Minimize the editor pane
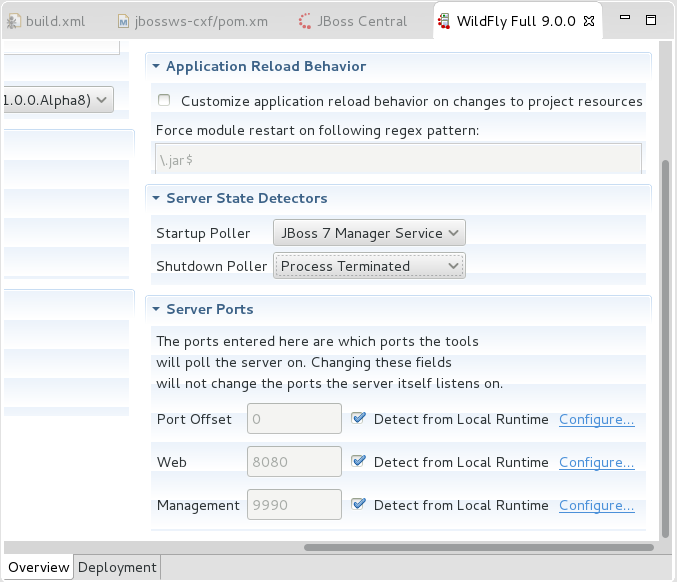 click(x=625, y=20)
